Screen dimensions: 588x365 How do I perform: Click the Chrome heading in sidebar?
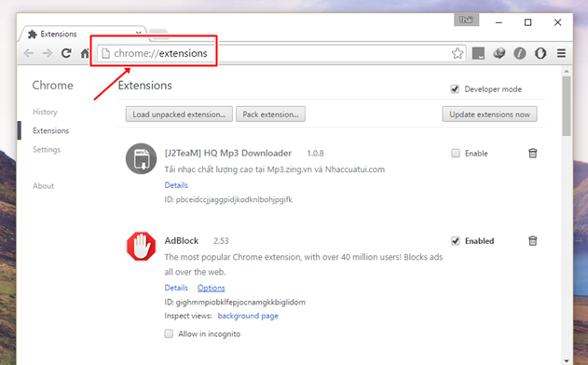52,86
